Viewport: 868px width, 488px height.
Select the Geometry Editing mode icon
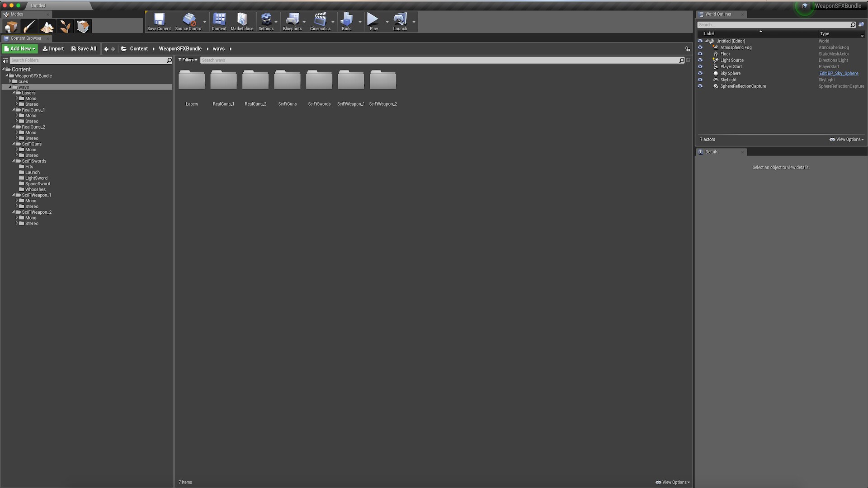[83, 27]
